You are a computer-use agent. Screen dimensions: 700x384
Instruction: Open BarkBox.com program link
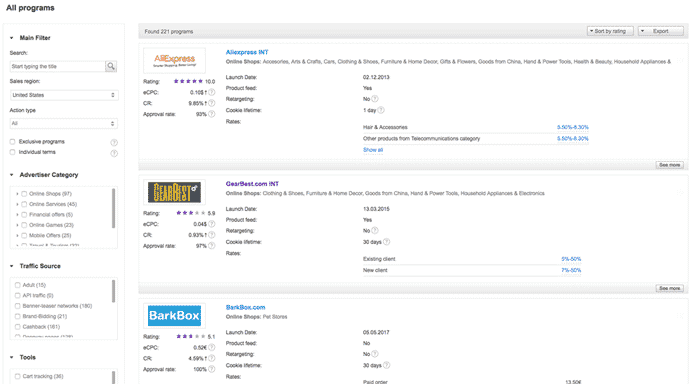coord(246,307)
